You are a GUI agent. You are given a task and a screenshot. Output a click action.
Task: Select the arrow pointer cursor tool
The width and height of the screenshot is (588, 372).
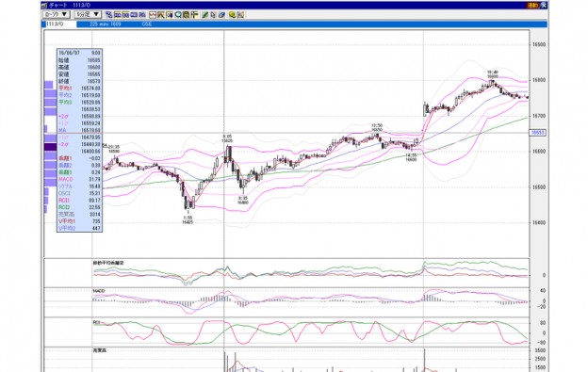point(213,15)
